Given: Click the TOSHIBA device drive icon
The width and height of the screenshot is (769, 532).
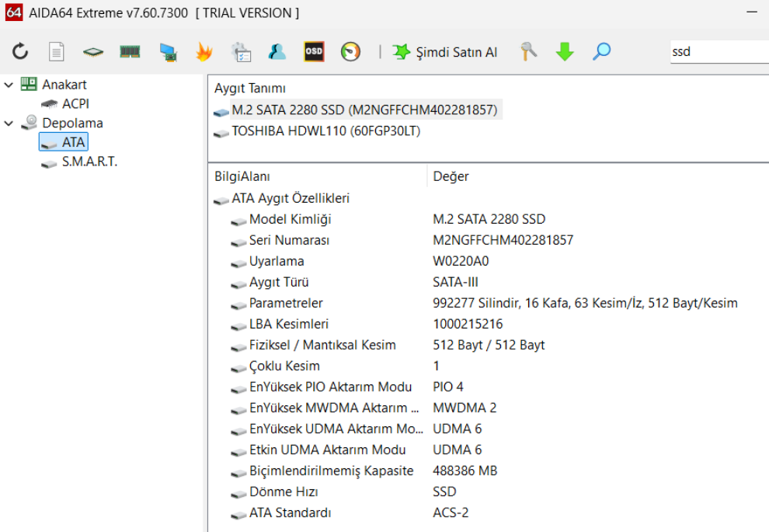Looking at the screenshot, I should pyautogui.click(x=221, y=133).
